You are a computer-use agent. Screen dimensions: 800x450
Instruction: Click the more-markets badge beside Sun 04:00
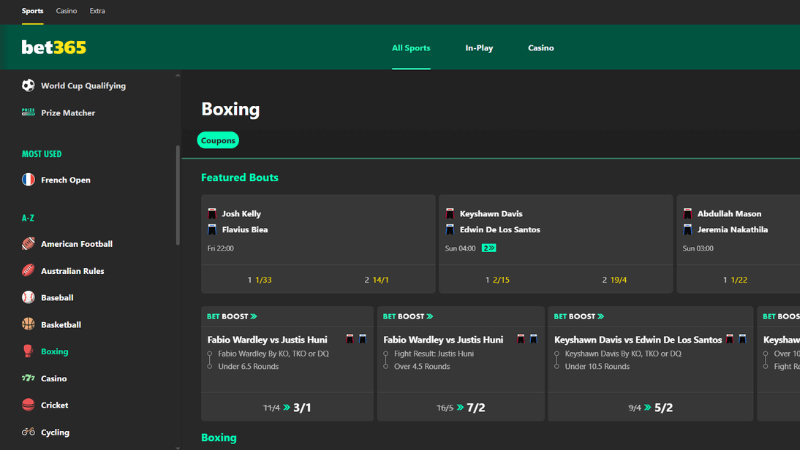tap(489, 248)
